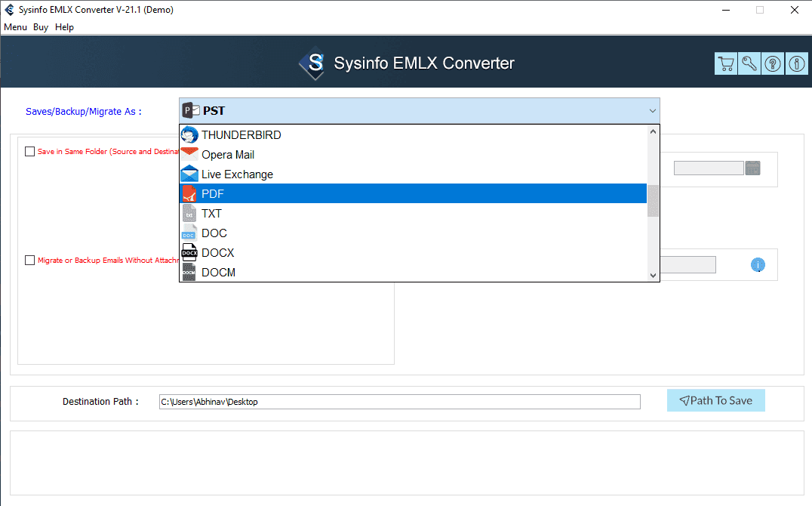Click the info about icon in header
Image resolution: width=812 pixels, height=506 pixels.
point(796,63)
